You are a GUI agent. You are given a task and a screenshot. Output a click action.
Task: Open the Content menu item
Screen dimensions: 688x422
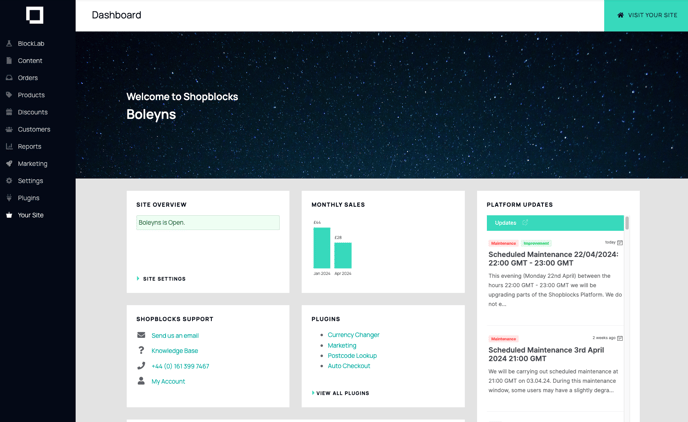(30, 61)
